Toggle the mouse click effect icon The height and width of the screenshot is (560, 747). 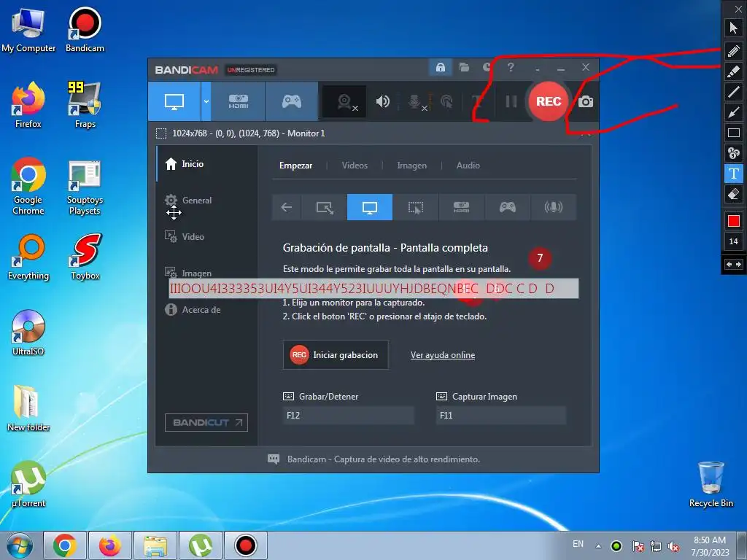446,101
